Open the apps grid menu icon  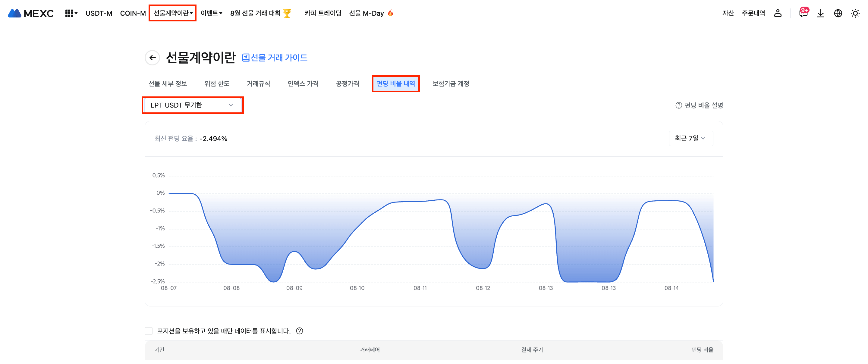(69, 14)
